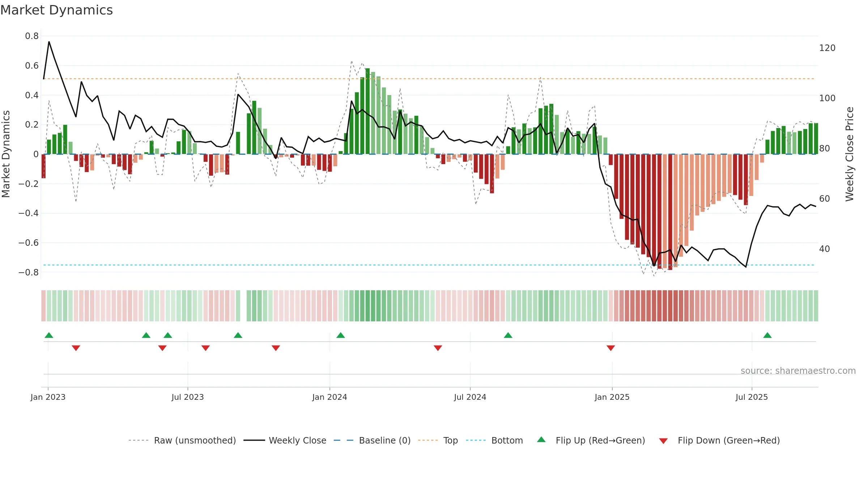Click the positive 0.6 left-axis tick label
Viewport: 868px width, 488px height.
point(32,66)
